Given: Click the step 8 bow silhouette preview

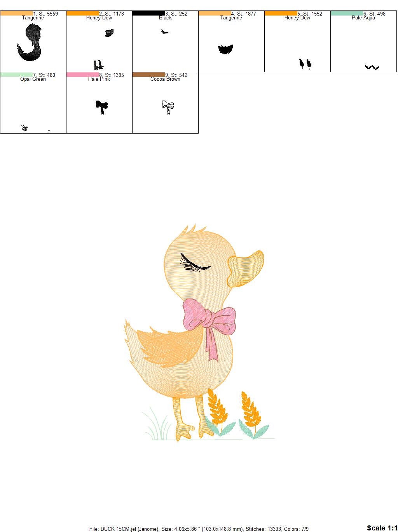Looking at the screenshot, I should (102, 106).
